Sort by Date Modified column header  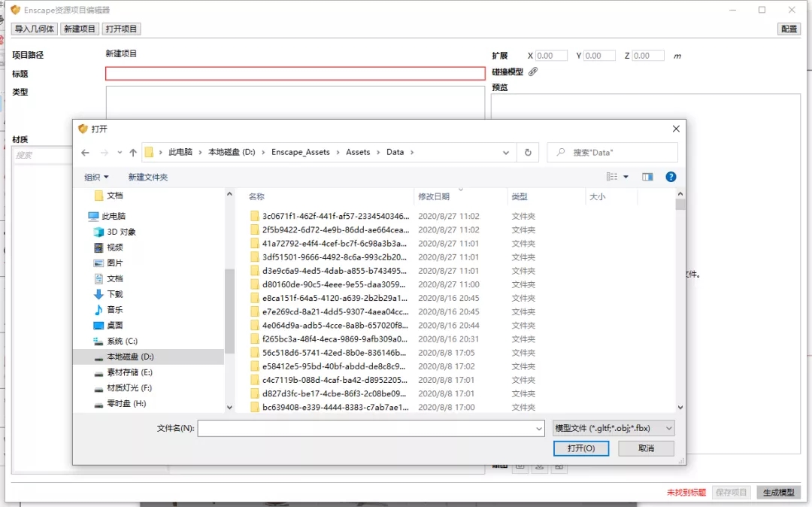[x=434, y=196]
